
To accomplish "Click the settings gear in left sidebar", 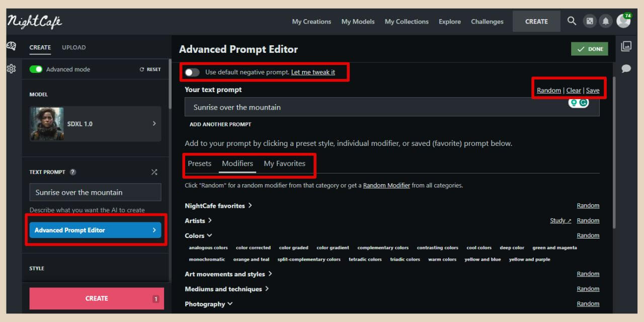I will point(11,68).
